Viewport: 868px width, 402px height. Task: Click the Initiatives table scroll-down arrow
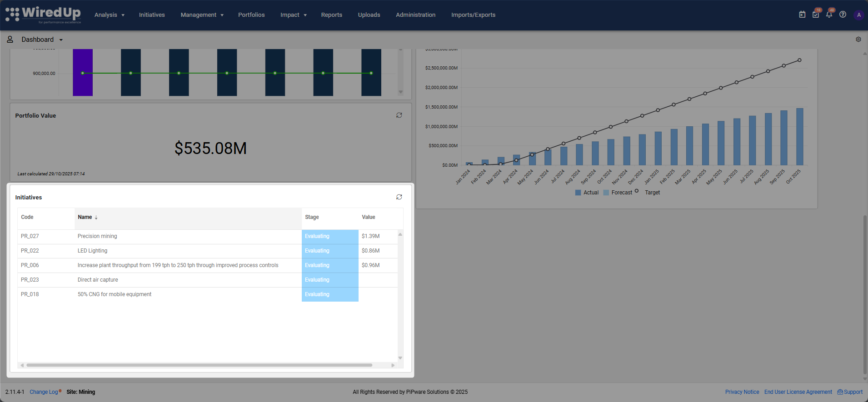(x=400, y=358)
